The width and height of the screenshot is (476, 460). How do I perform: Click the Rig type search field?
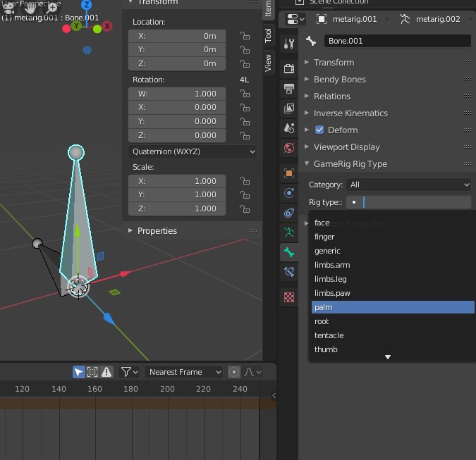coord(408,202)
